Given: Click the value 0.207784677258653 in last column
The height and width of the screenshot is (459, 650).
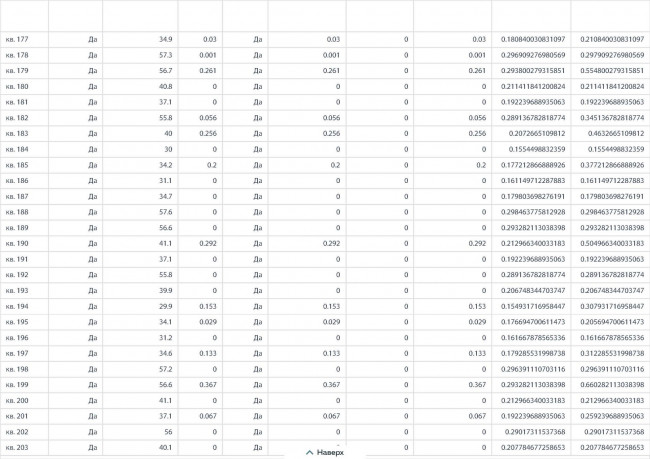Looking at the screenshot, I should 612,447.
